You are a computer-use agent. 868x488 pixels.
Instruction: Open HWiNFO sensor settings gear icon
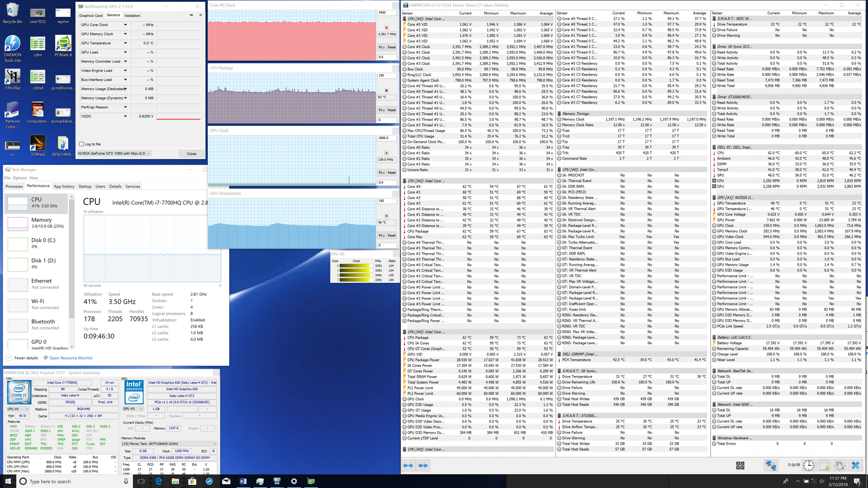pyautogui.click(x=840, y=465)
